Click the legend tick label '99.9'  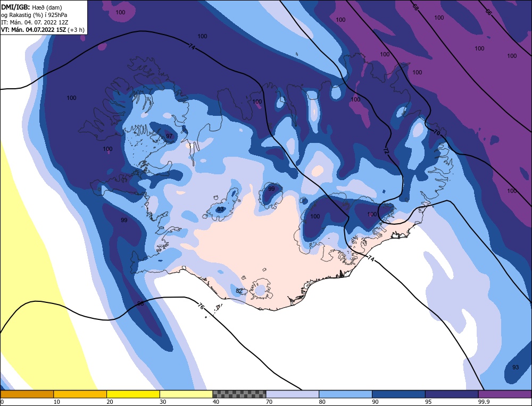coord(484,402)
